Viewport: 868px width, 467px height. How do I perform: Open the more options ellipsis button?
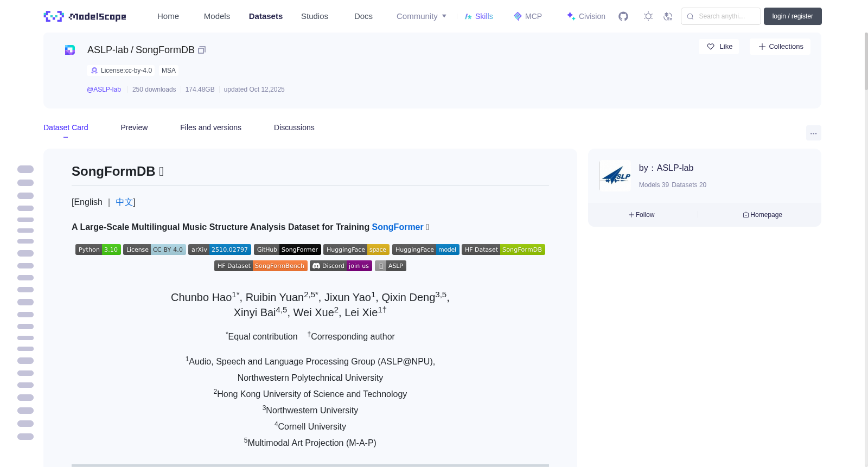[x=813, y=133]
